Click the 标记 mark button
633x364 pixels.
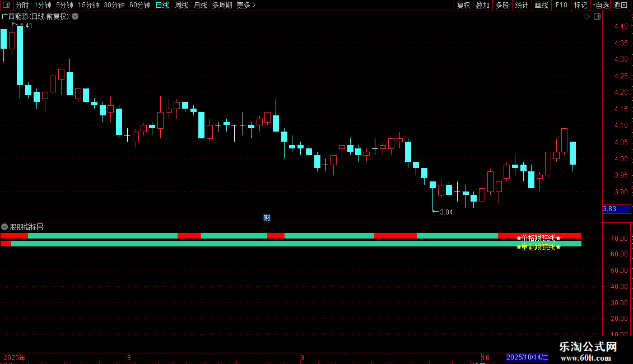pos(580,5)
